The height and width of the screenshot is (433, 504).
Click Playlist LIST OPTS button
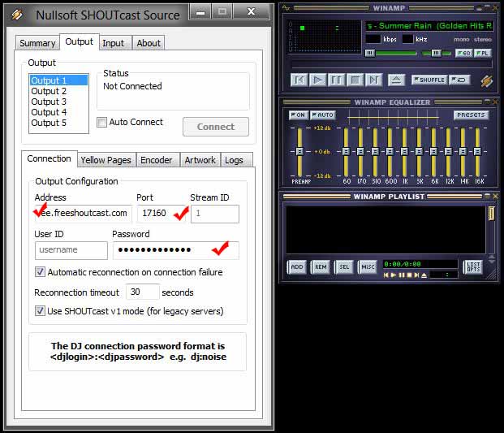473,267
